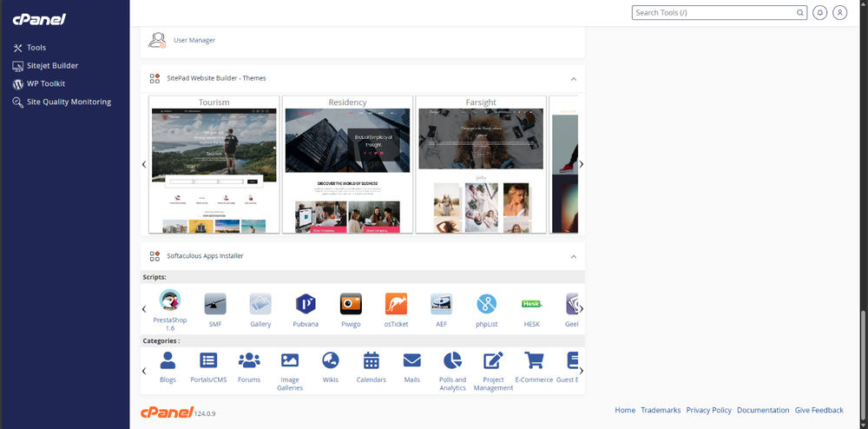Open the Blogs category icon
The image size is (868, 429).
[x=168, y=360]
